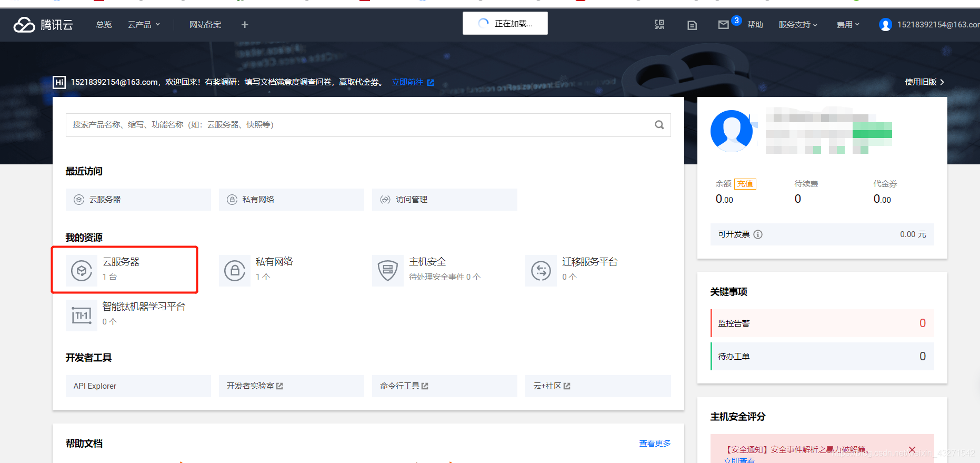The height and width of the screenshot is (463, 980).
Task: Click the 充值 recharge button
Action: click(745, 184)
